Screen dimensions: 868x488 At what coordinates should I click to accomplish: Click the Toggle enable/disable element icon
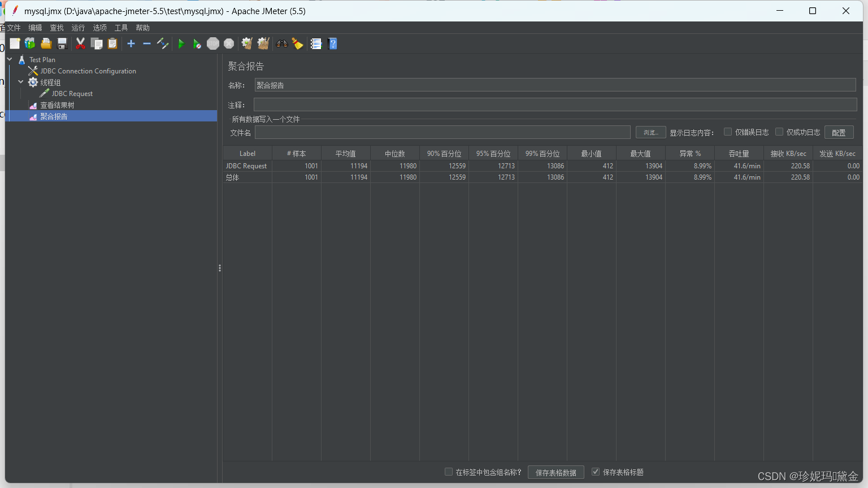click(x=163, y=43)
